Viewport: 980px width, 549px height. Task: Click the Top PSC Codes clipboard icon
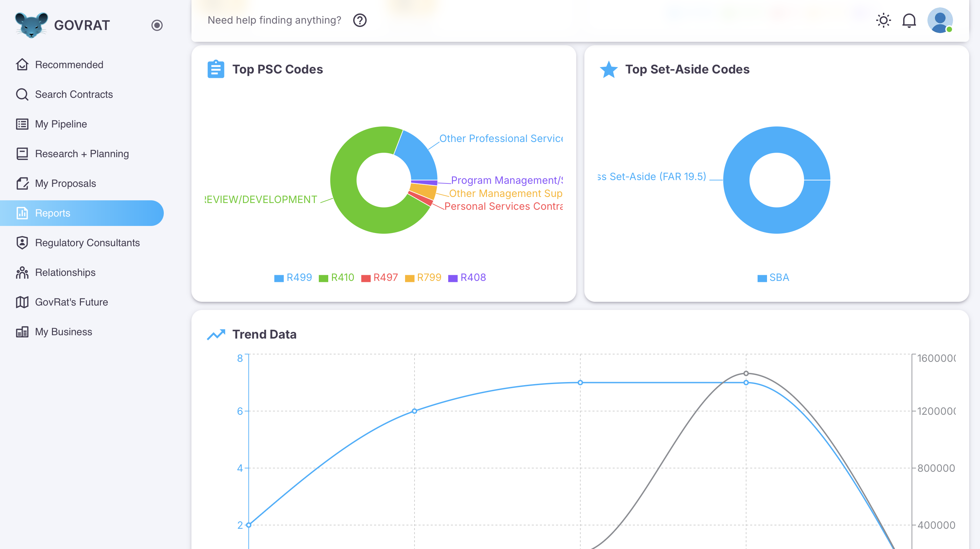click(x=216, y=69)
